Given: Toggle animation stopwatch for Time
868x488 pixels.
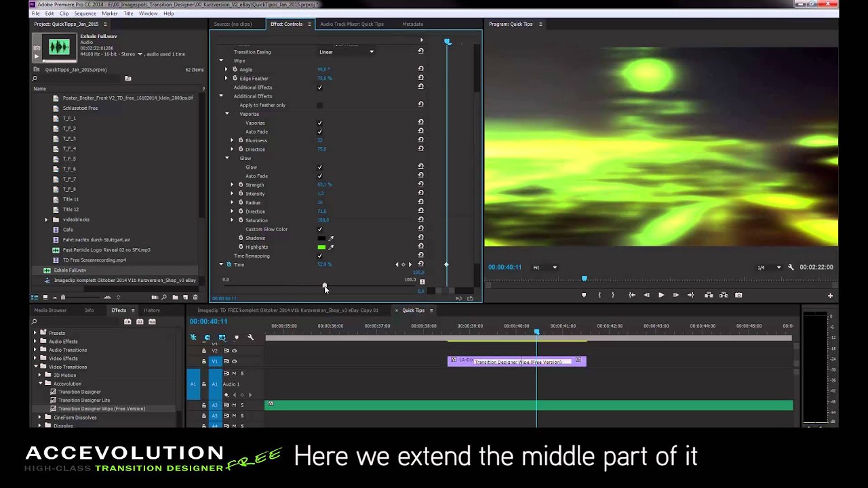Looking at the screenshot, I should (229, 264).
